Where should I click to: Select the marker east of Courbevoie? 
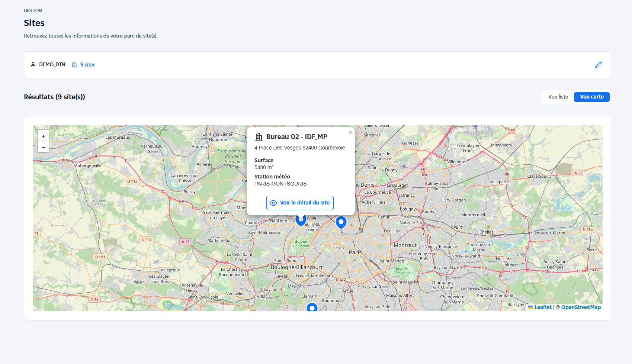(x=341, y=222)
